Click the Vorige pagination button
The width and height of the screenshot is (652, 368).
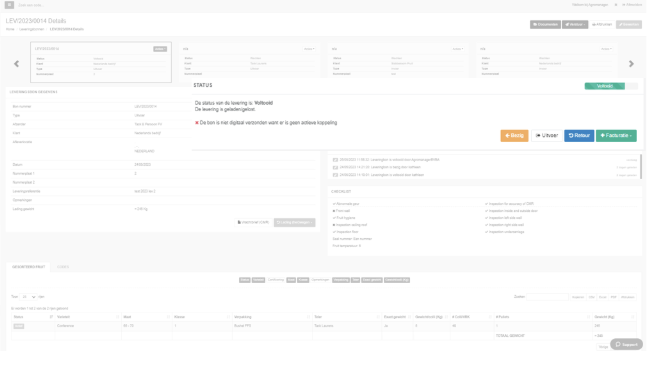603,347
